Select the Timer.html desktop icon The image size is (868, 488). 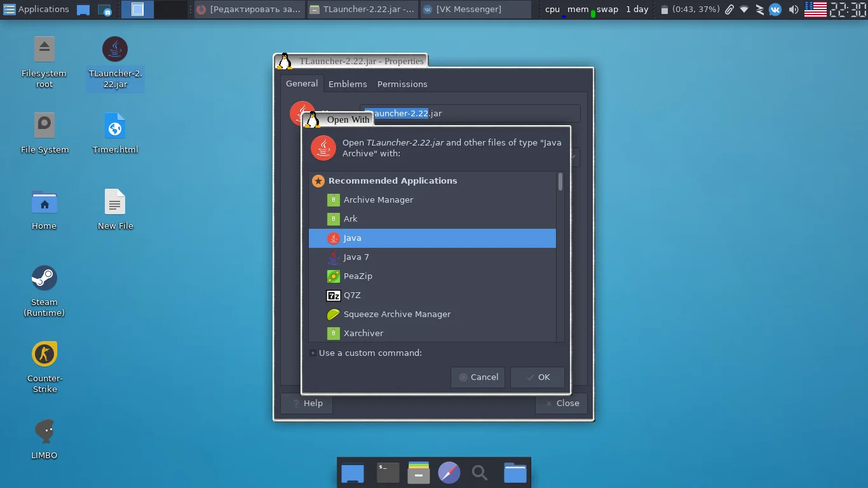pyautogui.click(x=115, y=133)
